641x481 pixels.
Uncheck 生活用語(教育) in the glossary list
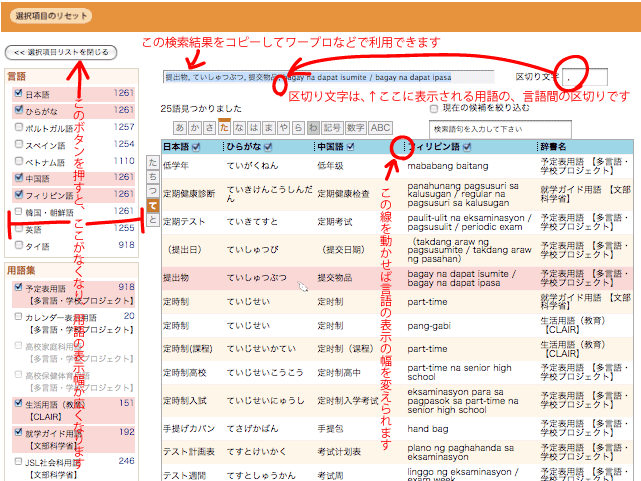18,403
